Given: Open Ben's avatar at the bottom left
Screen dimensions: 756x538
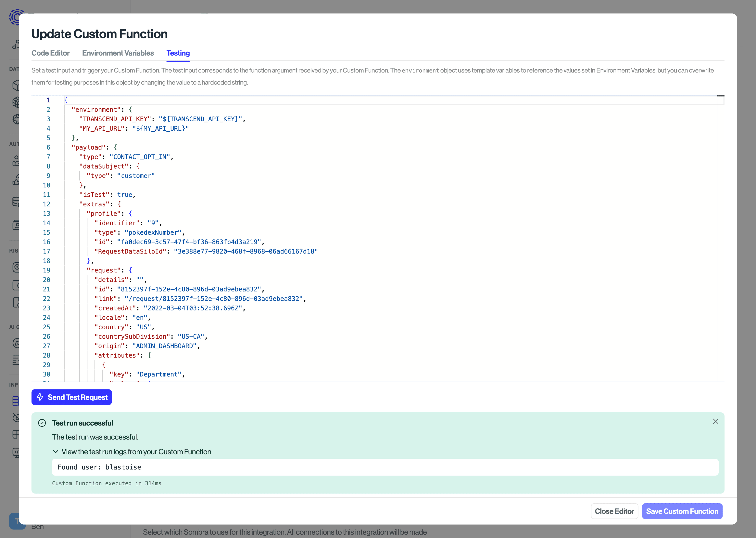Looking at the screenshot, I should click(17, 521).
